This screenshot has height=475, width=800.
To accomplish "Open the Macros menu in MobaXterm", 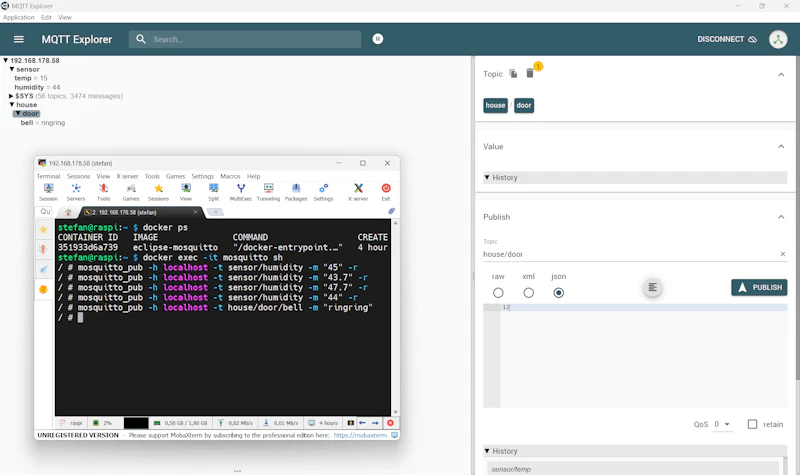I will coord(230,176).
